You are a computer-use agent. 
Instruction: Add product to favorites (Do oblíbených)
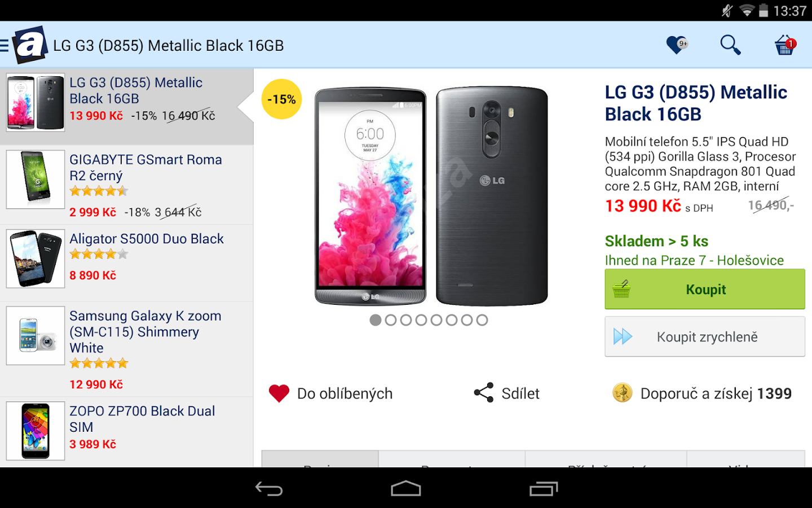point(331,393)
